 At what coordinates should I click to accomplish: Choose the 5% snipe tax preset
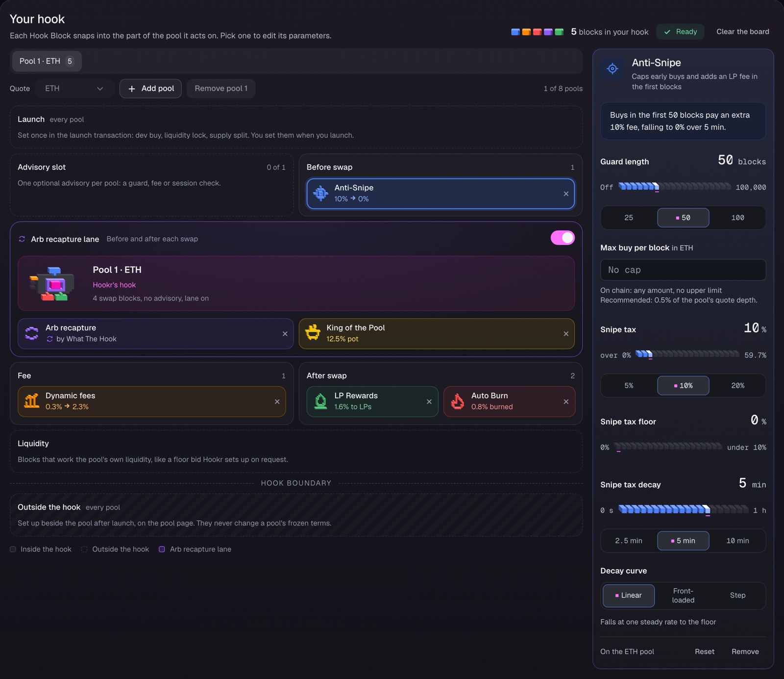[x=629, y=386]
